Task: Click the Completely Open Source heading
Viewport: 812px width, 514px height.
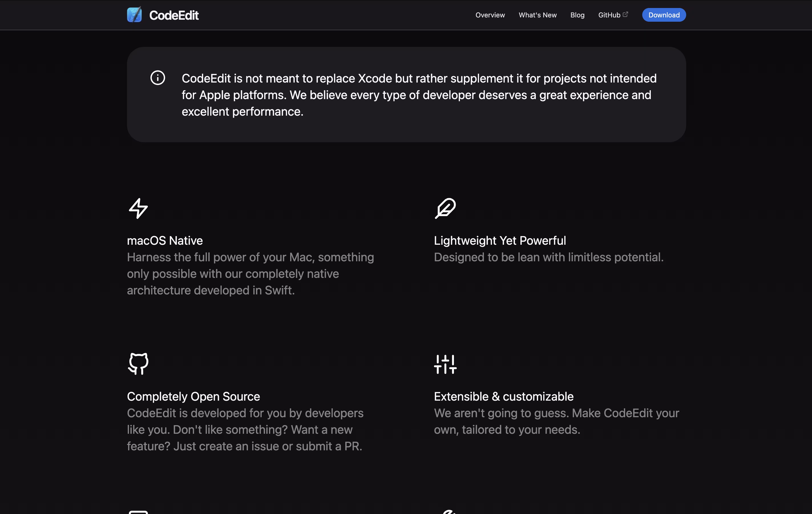Action: 193,397
